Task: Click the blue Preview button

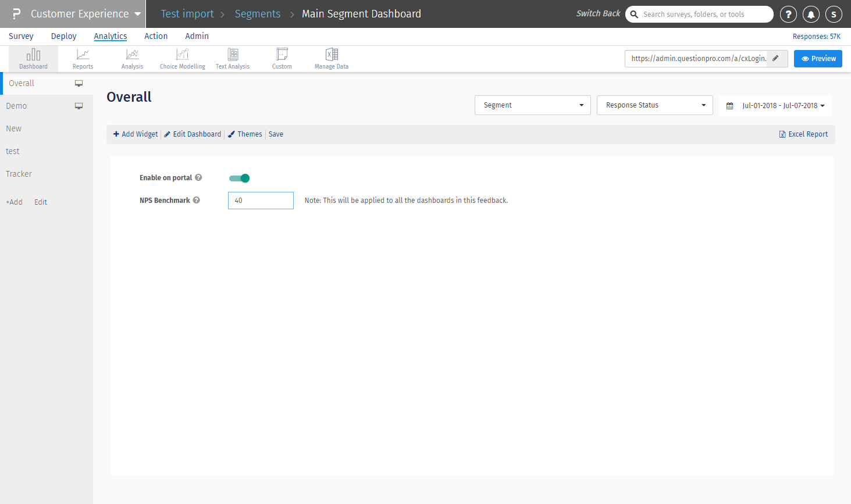Action: coord(818,59)
